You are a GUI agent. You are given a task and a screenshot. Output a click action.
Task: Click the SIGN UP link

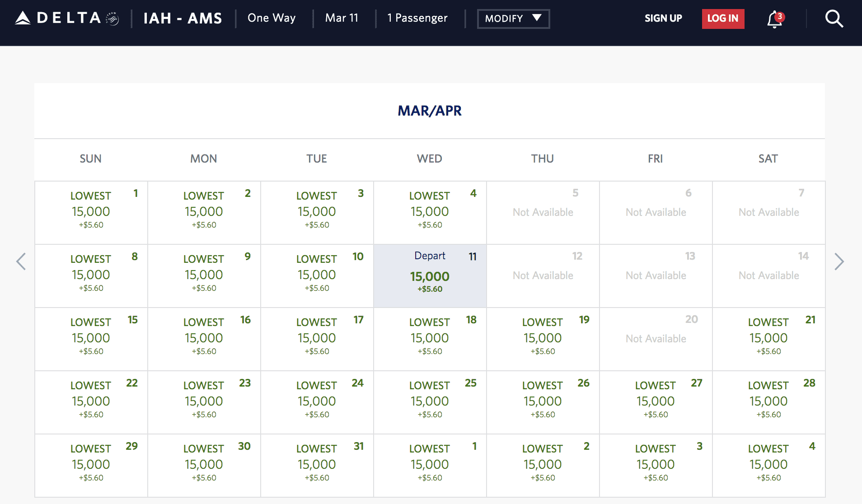pos(663,19)
